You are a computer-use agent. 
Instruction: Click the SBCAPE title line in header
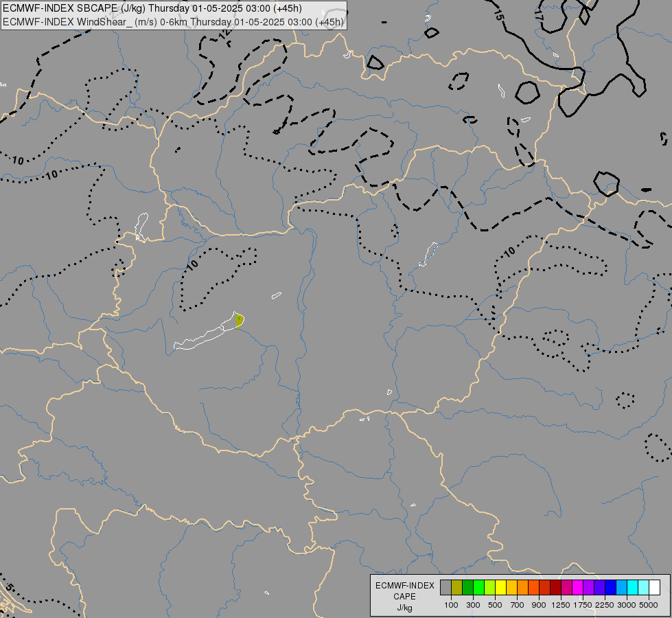click(152, 8)
